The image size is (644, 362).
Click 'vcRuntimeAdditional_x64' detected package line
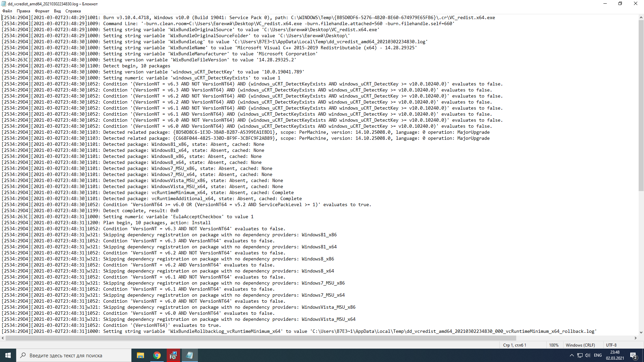point(152,199)
